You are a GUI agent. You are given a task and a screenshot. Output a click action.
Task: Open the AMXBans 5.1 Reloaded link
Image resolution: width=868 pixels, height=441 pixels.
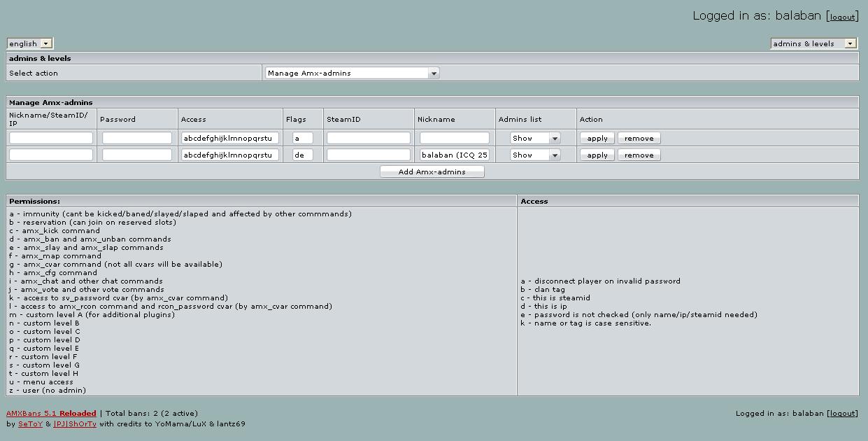[51, 413]
